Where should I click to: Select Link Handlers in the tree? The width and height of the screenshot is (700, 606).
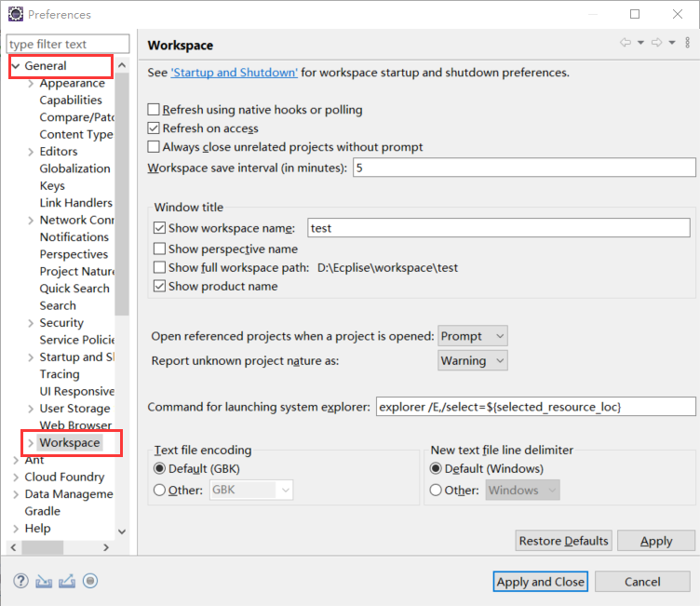point(76,203)
